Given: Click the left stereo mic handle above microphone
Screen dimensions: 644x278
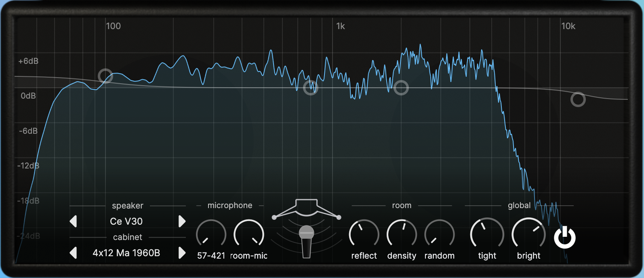Looking at the screenshot, I should point(274,217).
